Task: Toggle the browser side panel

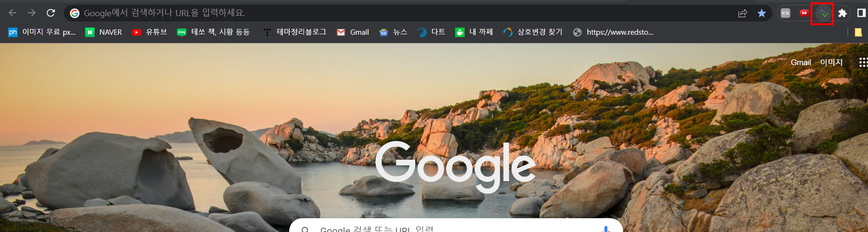Action: click(x=861, y=13)
